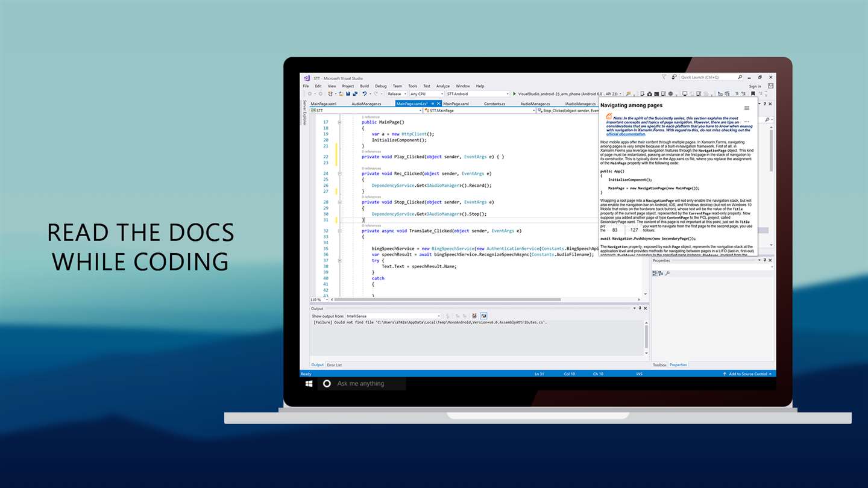
Task: Click the Cortana Ask me anything box
Action: [362, 383]
